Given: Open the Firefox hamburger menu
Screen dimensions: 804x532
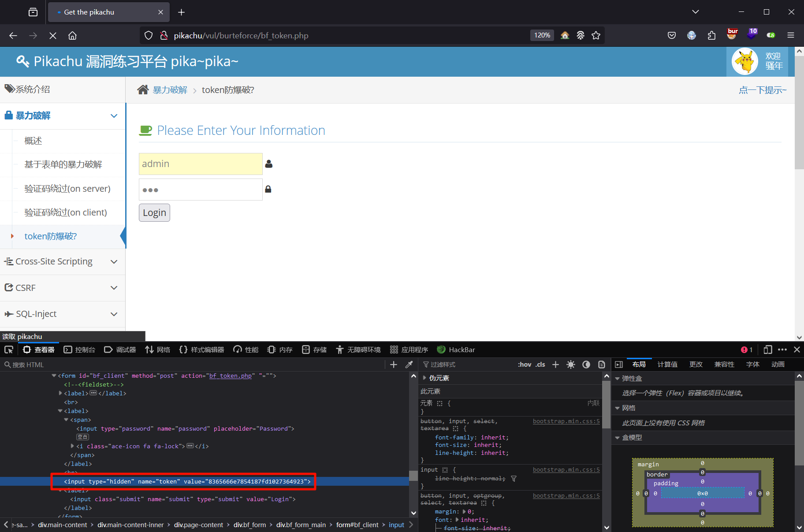Looking at the screenshot, I should [x=791, y=35].
